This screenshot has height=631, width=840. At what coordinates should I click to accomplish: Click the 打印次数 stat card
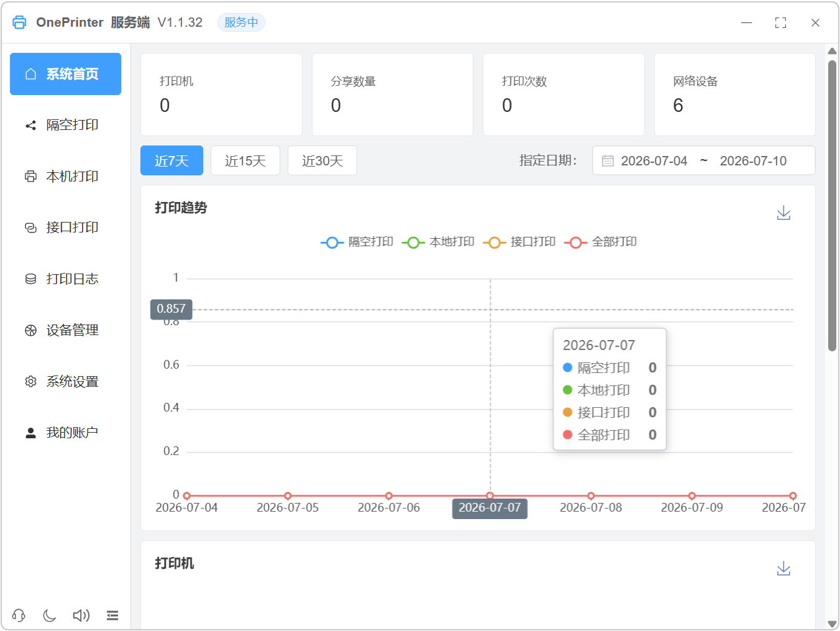tap(564, 94)
